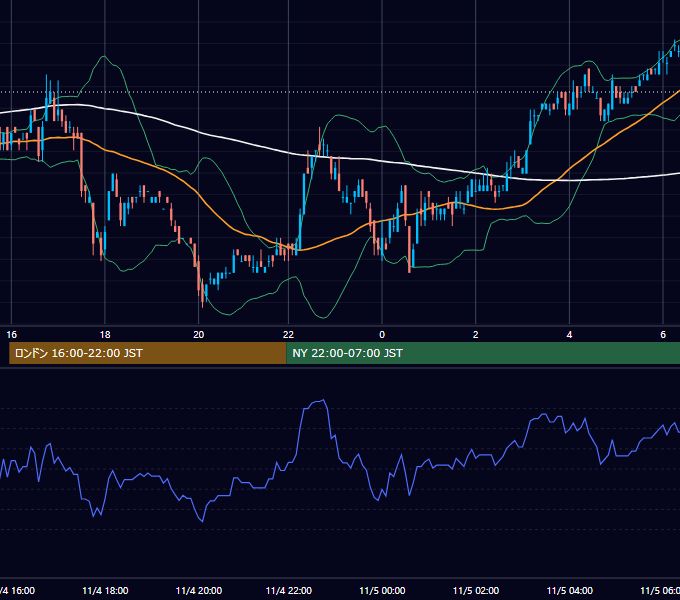Click the 20 hour label on price chart axis

click(199, 335)
